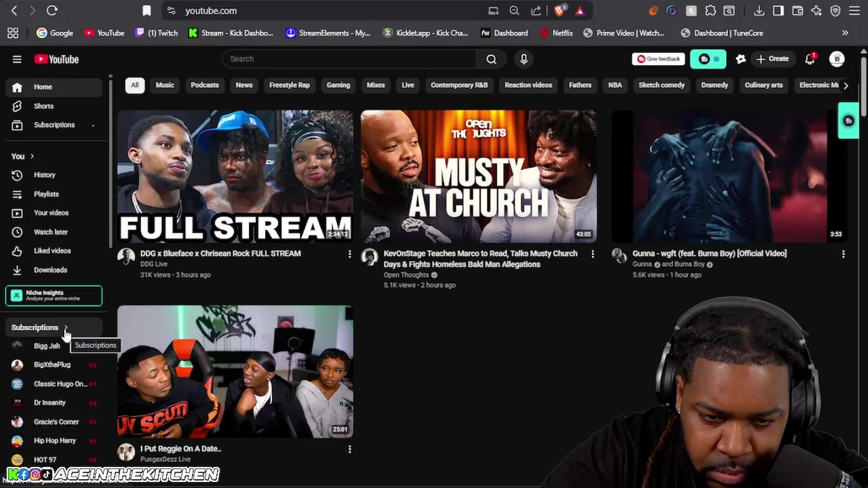The height and width of the screenshot is (488, 868).
Task: Show more bookmarks chevron
Action: 845,33
